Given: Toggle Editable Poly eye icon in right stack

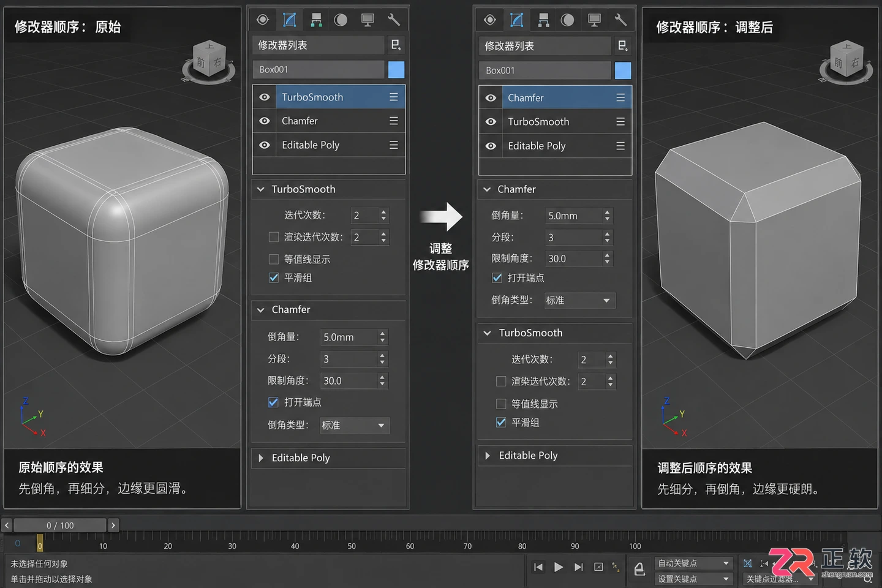Looking at the screenshot, I should point(491,146).
